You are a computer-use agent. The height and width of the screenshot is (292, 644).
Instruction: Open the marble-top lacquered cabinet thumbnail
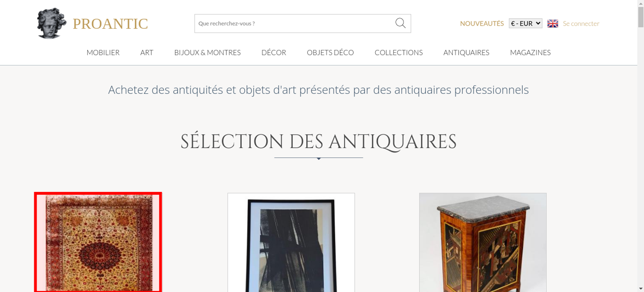click(483, 242)
